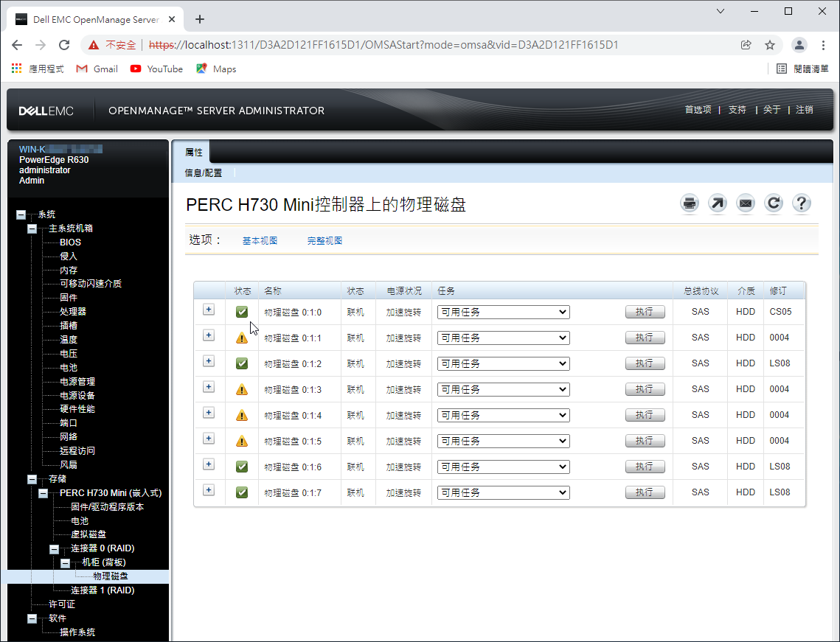Open 可用任务 dropdown for disk 0:1:5

pyautogui.click(x=503, y=442)
